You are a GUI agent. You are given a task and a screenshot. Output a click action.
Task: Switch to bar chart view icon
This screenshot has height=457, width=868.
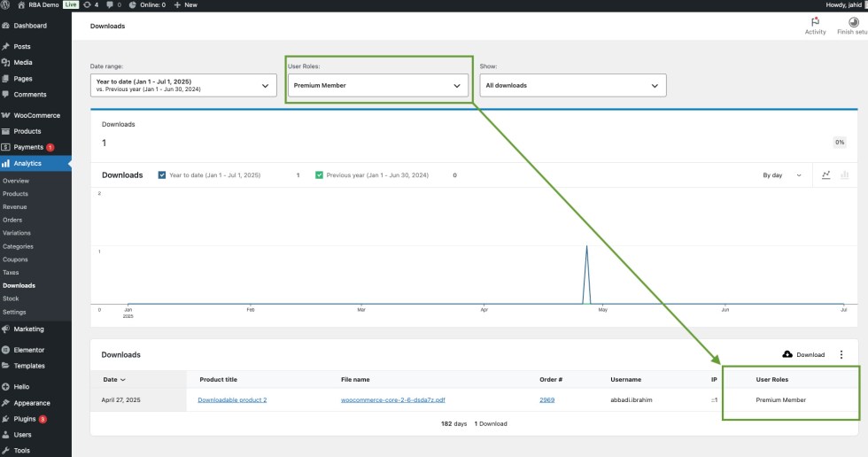click(x=844, y=175)
